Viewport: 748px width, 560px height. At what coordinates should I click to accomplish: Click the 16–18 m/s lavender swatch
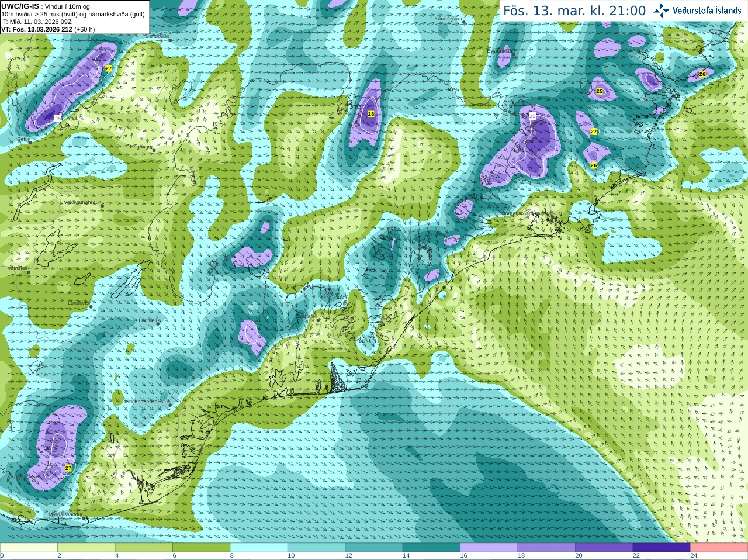click(x=489, y=548)
